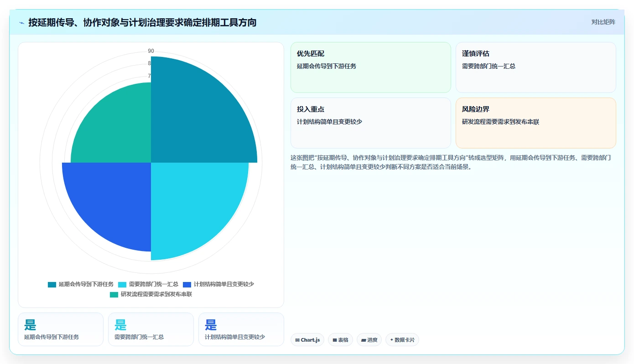
Task: Click the 对比矩阵 label in header
Action: 603,22
